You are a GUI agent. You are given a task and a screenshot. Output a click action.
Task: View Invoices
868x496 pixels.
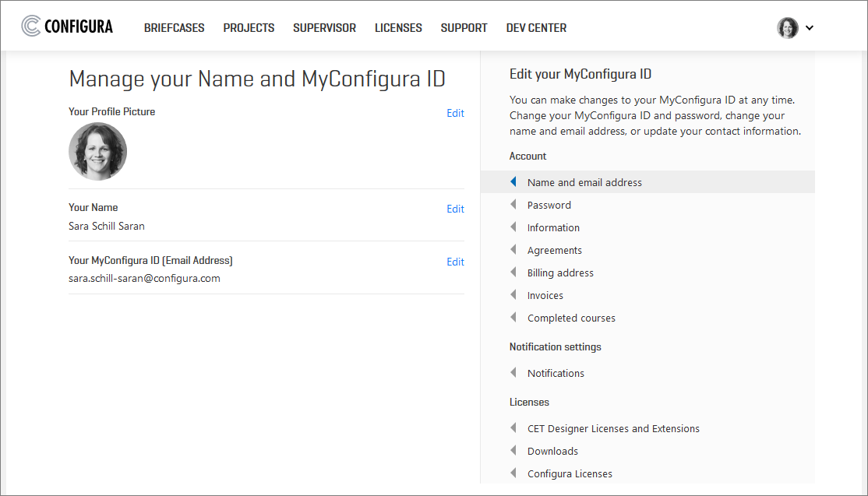(545, 296)
